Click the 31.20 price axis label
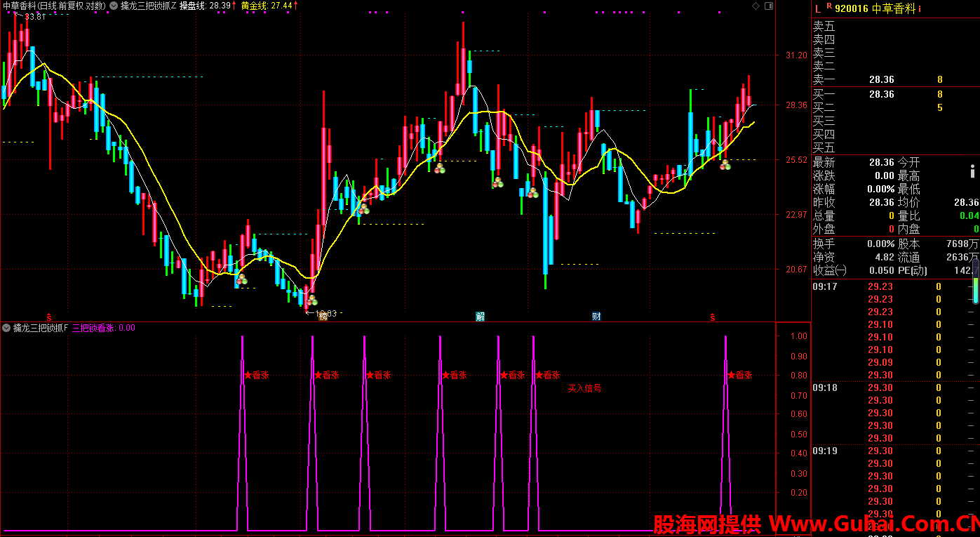The image size is (980, 537). point(796,55)
